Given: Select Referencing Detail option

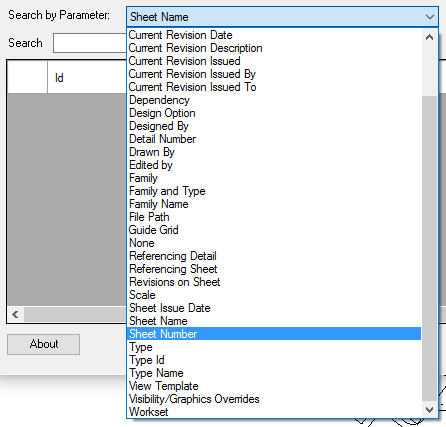Looking at the screenshot, I should click(274, 256).
